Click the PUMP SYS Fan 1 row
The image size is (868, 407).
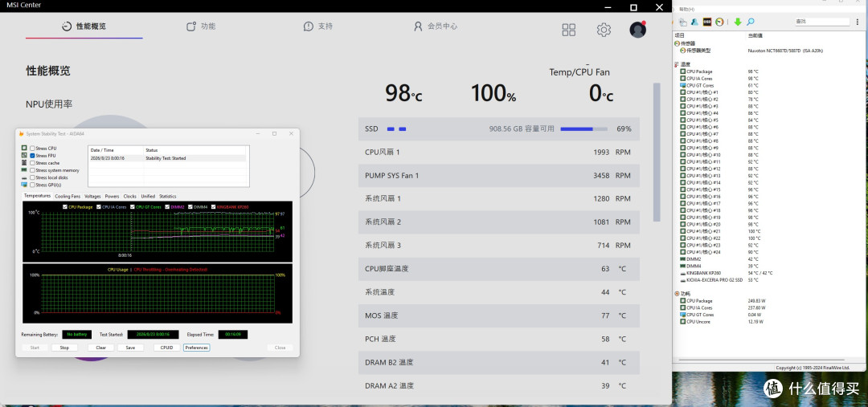(x=499, y=175)
